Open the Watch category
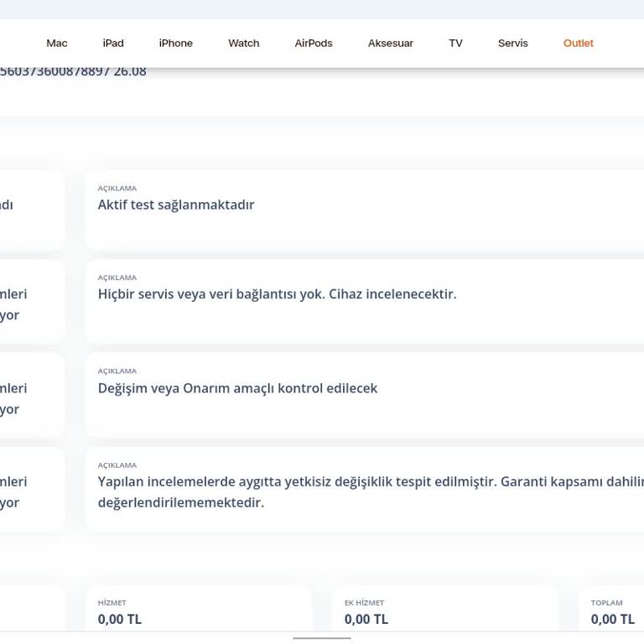 point(244,44)
